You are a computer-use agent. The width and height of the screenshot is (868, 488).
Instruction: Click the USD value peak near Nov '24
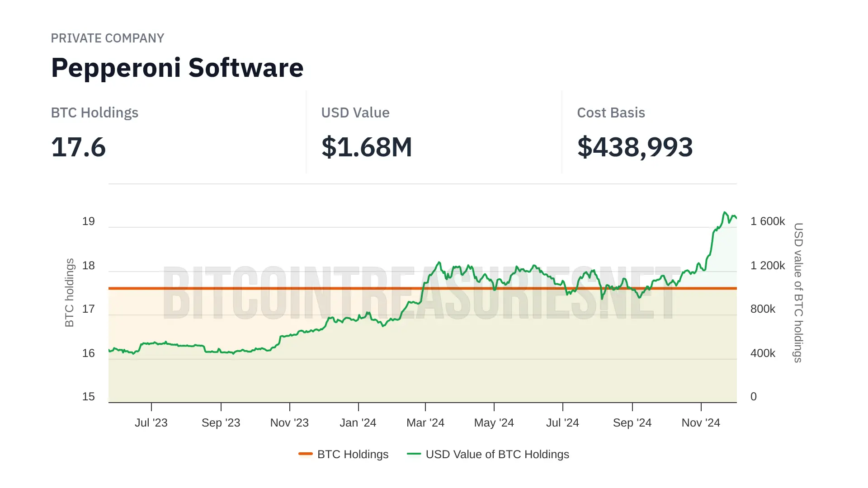(725, 212)
